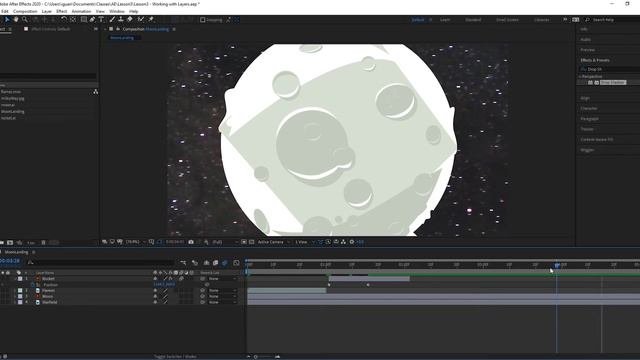Image resolution: width=640 pixels, height=360 pixels.
Task: Search help magnifier icon
Action: pyautogui.click(x=587, y=20)
